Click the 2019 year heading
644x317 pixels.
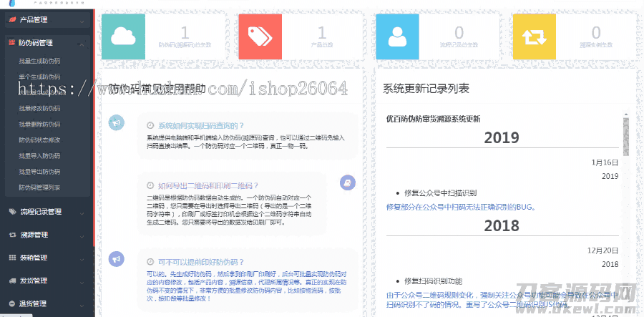coord(502,138)
